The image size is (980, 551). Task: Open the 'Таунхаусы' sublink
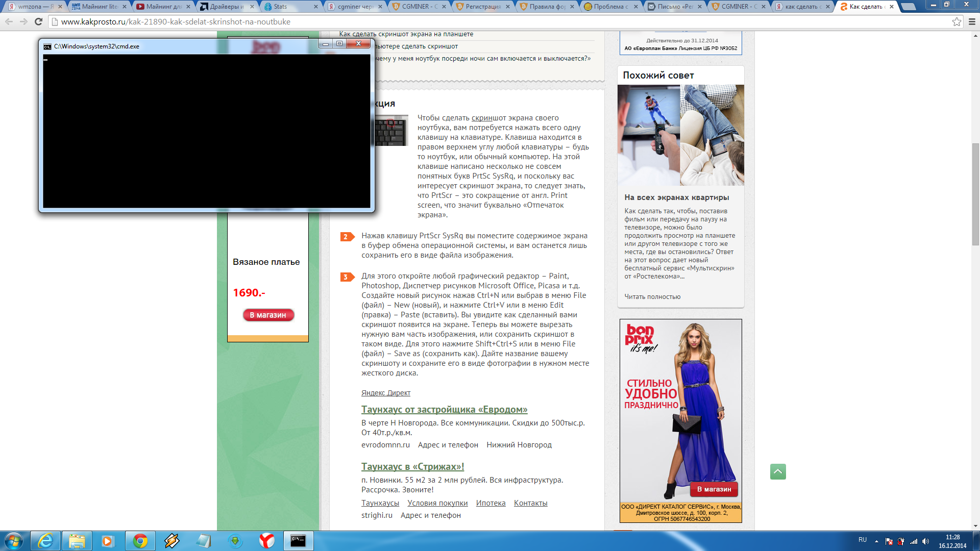[x=380, y=503]
